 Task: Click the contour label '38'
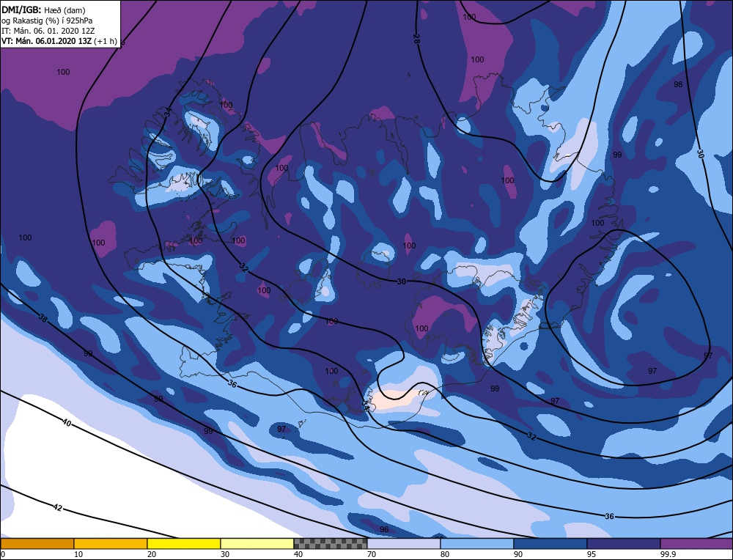(x=43, y=319)
